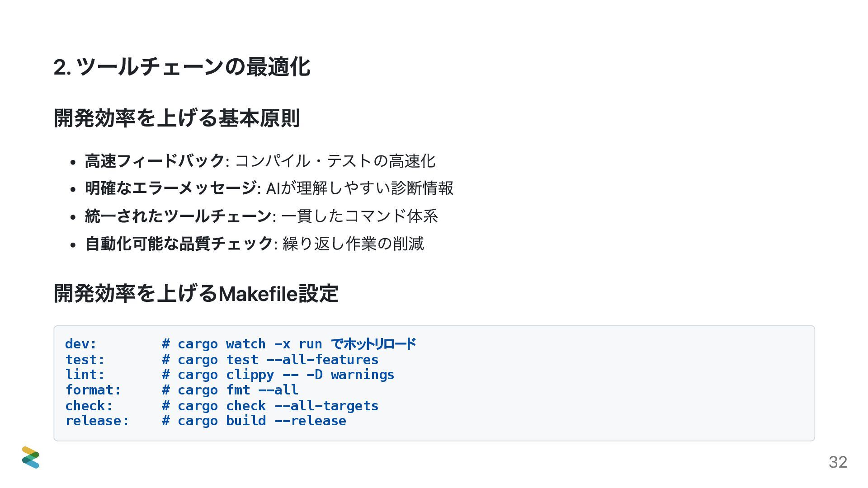
Task: Click the cargo watch -x run comment
Action: pos(289,344)
